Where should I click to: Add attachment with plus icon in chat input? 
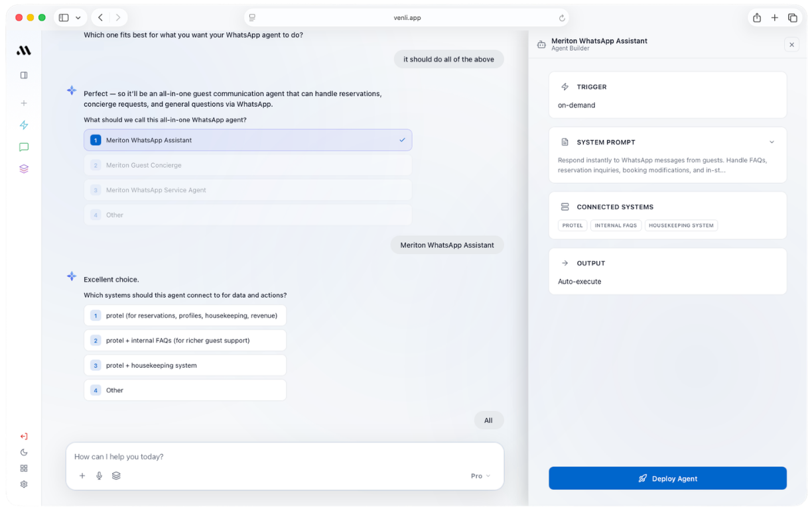point(82,476)
